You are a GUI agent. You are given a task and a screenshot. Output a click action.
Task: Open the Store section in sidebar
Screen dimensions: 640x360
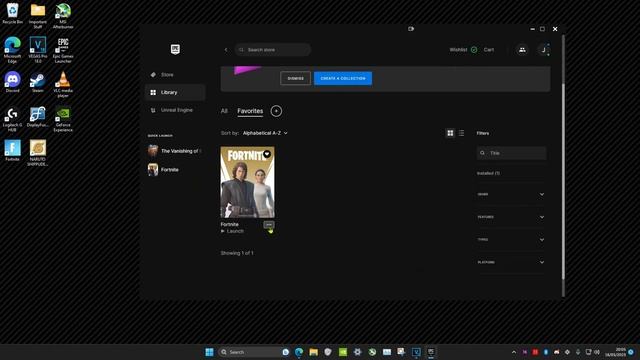pos(175,75)
